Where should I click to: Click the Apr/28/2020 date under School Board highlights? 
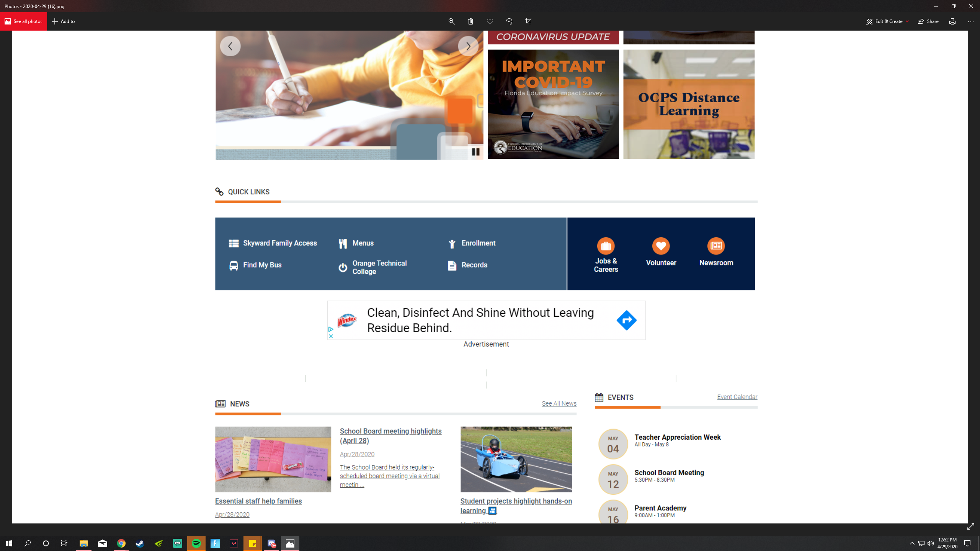click(357, 454)
